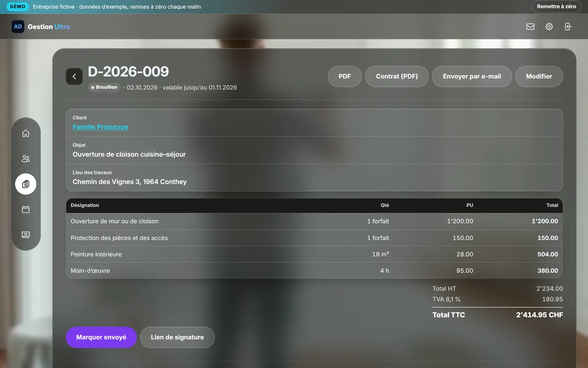Image resolution: width=588 pixels, height=368 pixels.
Task: Download the quote via PDF button
Action: tap(345, 77)
